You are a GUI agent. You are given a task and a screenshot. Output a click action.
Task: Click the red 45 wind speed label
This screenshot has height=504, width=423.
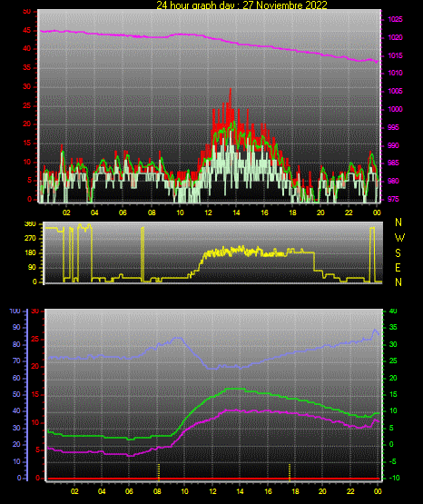tap(27, 31)
